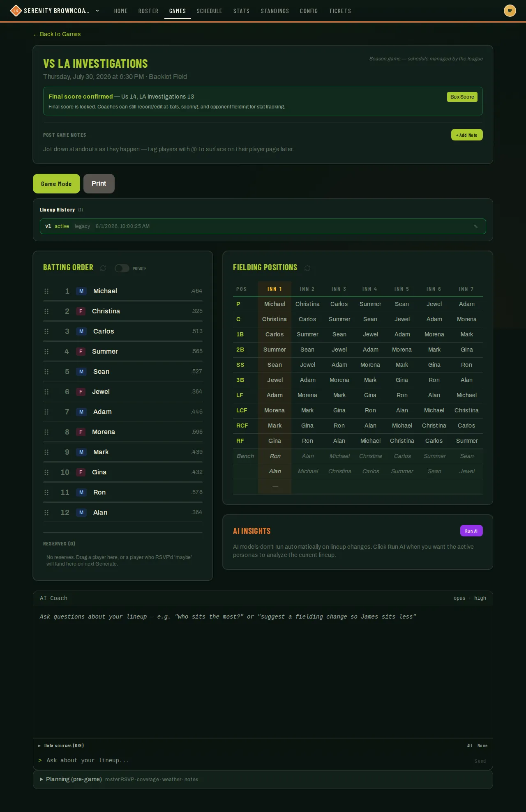Click the Send button in AI Coach
The image size is (526, 812).
(x=480, y=761)
